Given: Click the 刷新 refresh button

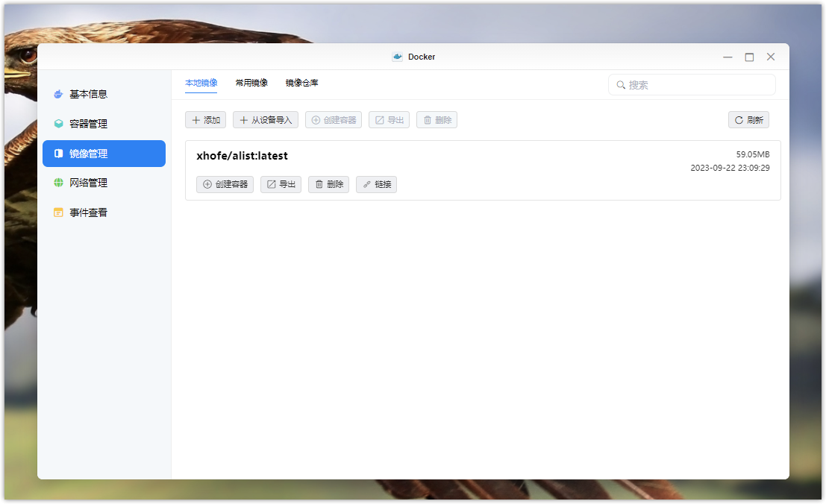Looking at the screenshot, I should pyautogui.click(x=748, y=120).
